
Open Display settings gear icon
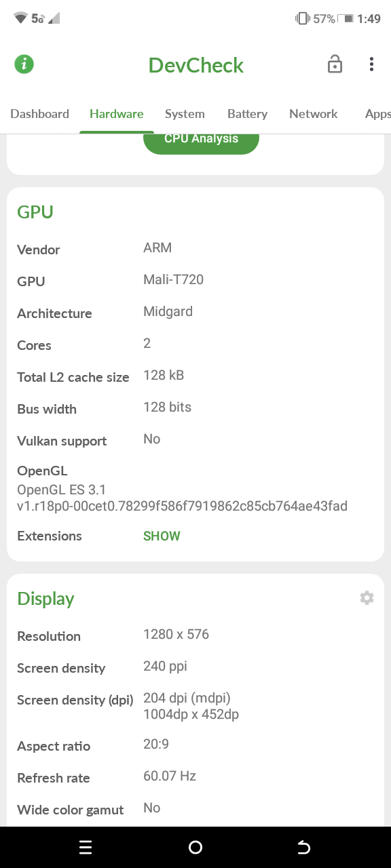tap(367, 598)
